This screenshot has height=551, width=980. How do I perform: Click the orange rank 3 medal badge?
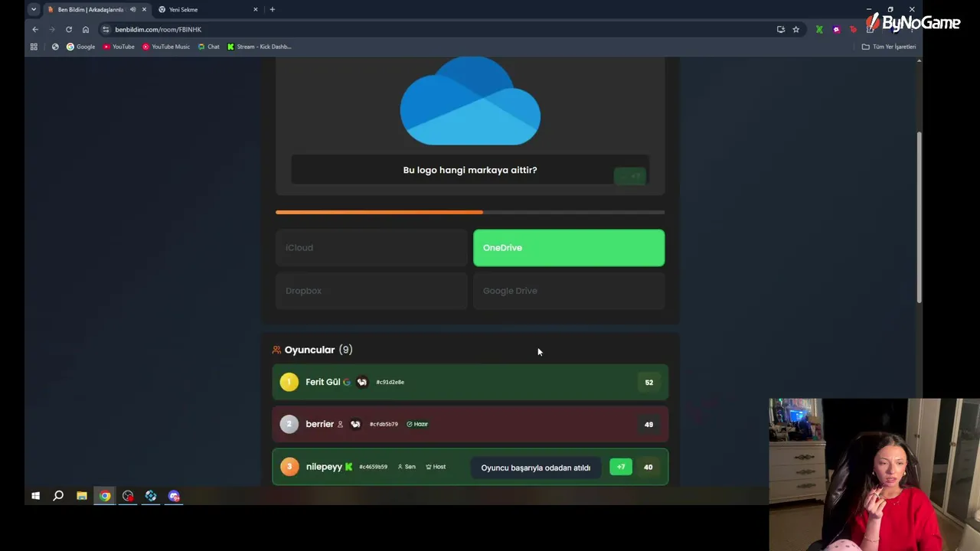point(289,467)
